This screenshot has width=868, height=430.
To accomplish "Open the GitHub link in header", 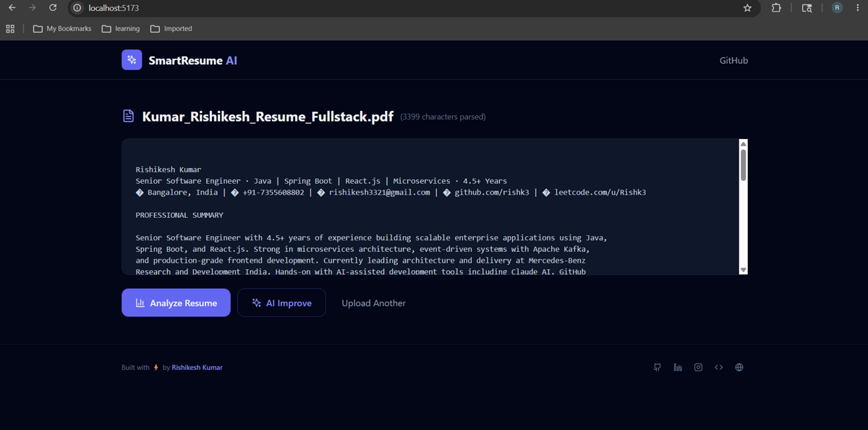I will pyautogui.click(x=733, y=61).
